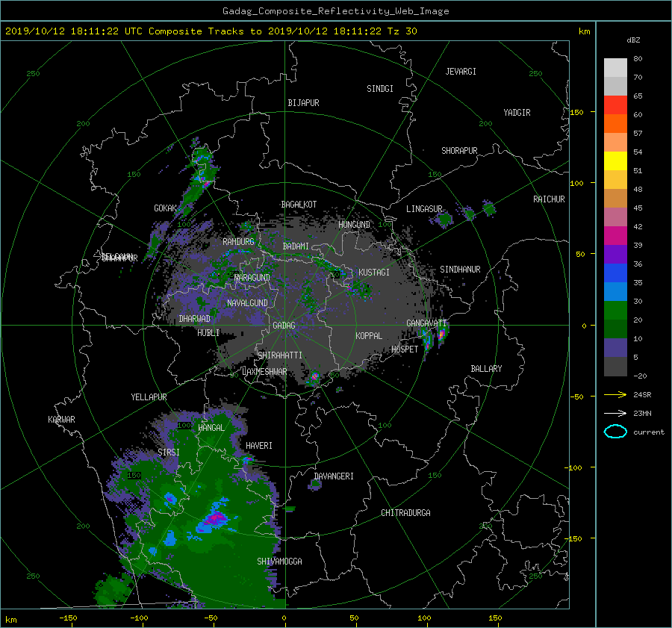Select the dark gray 5 dBZ legend swatch

point(615,367)
